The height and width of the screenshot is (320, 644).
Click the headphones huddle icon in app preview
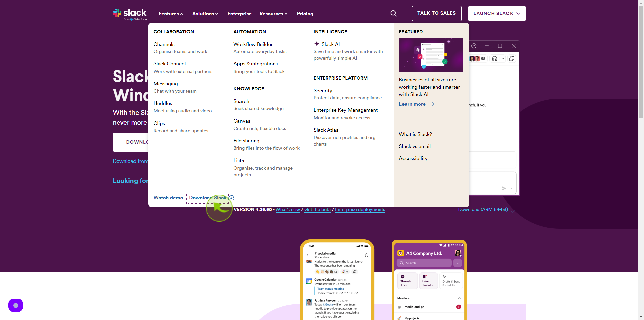pyautogui.click(x=494, y=59)
